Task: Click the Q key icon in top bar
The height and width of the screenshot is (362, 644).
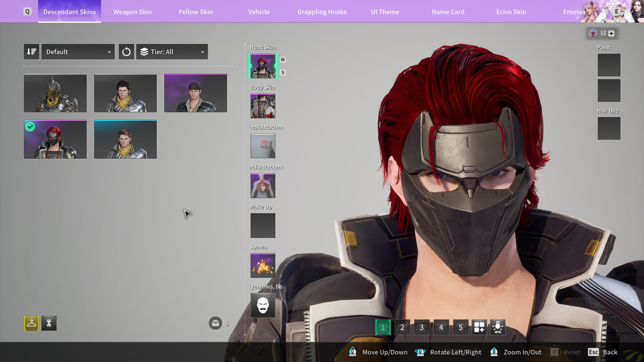Action: (28, 12)
